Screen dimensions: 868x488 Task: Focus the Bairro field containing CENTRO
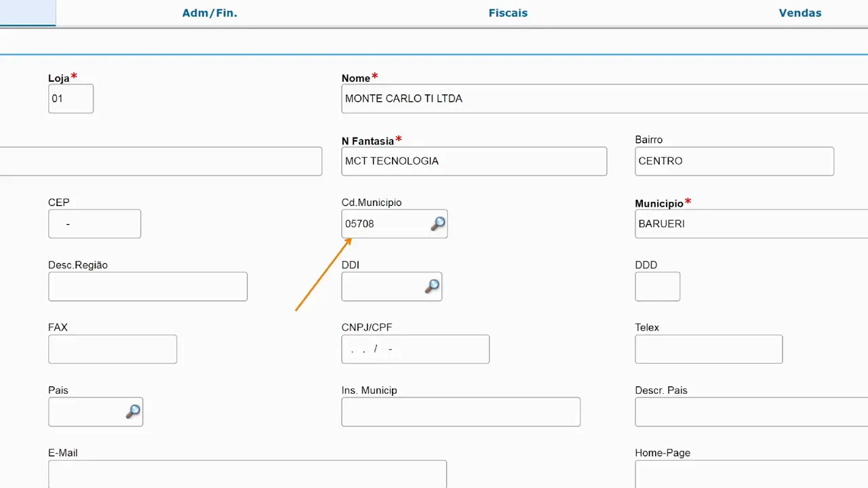(734, 161)
